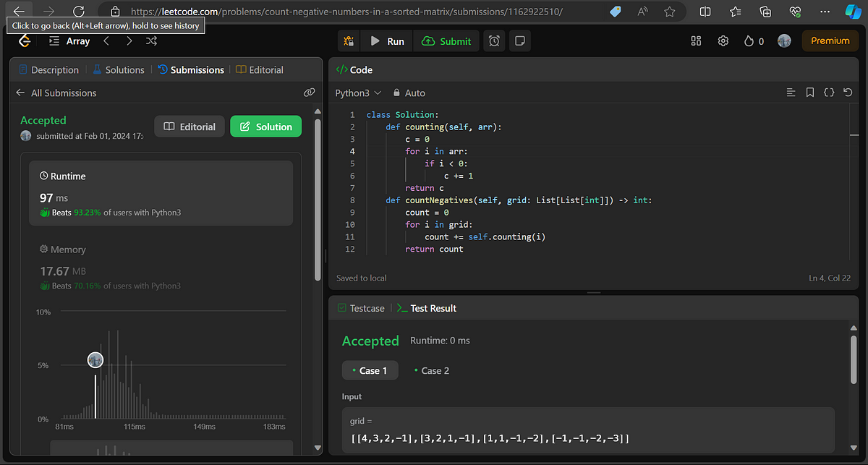
Task: Favorite this page with the star icon
Action: tap(670, 12)
